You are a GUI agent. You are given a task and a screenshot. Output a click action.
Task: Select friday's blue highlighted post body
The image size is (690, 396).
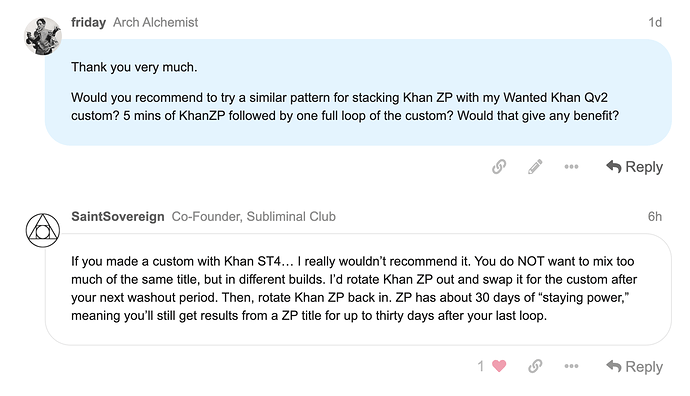[x=358, y=92]
